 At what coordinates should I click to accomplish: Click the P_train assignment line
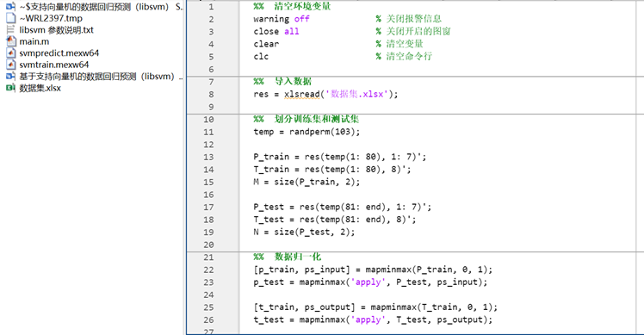[x=340, y=157]
